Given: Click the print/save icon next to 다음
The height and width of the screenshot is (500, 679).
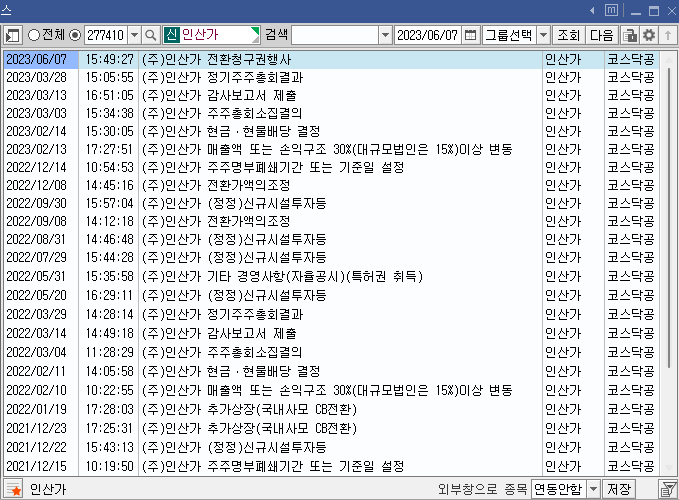Looking at the screenshot, I should 630,35.
